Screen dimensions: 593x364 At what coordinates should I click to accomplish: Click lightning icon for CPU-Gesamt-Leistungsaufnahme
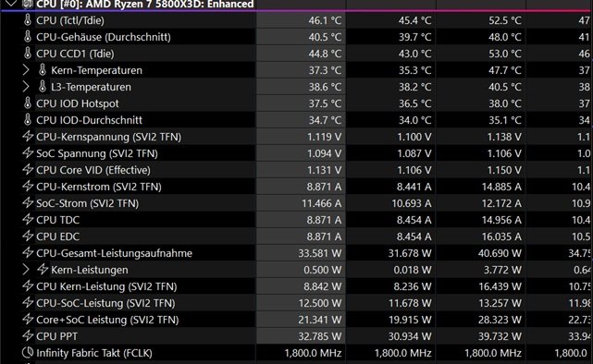point(28,252)
